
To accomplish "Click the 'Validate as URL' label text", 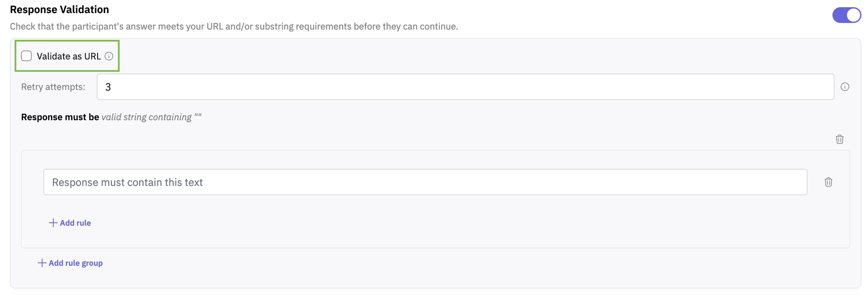I will click(x=69, y=56).
